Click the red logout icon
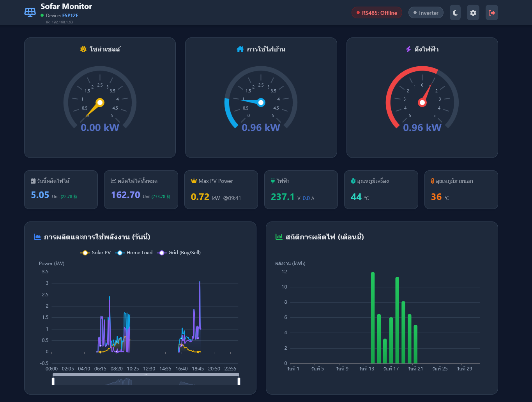 [x=492, y=13]
